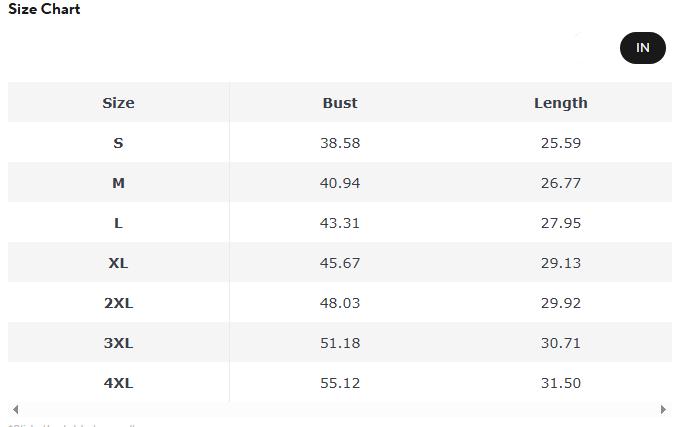Select the 43.31 bust value
The width and height of the screenshot is (681, 427).
(x=340, y=223)
